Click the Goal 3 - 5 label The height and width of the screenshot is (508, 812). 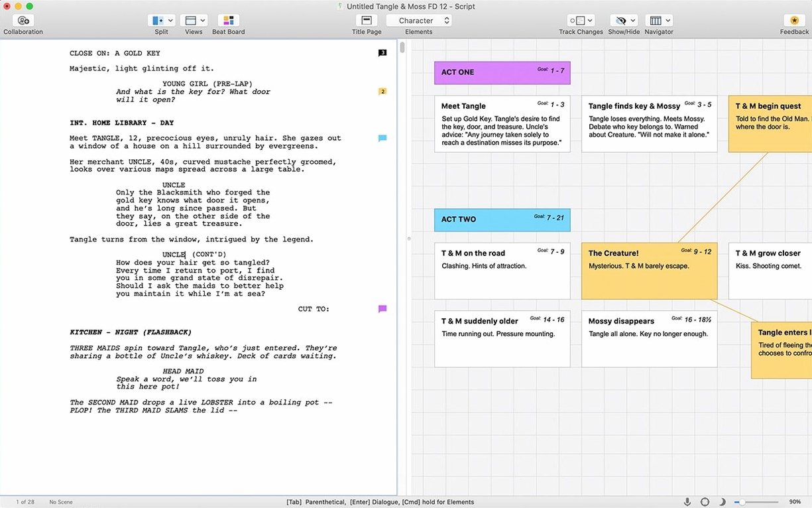[x=698, y=104]
